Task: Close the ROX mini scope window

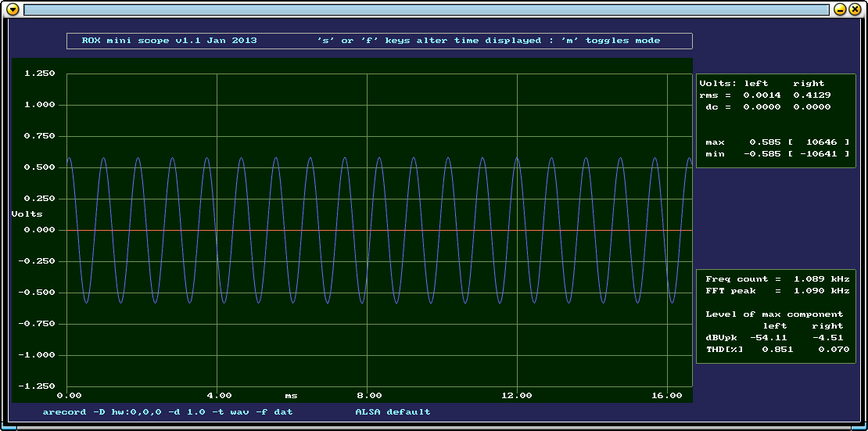Action: (855, 9)
